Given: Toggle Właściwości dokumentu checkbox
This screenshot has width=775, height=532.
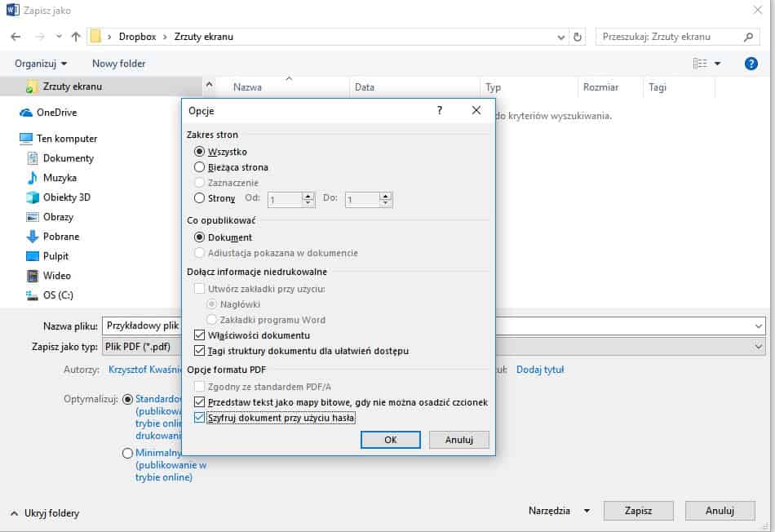Looking at the screenshot, I should 200,335.
